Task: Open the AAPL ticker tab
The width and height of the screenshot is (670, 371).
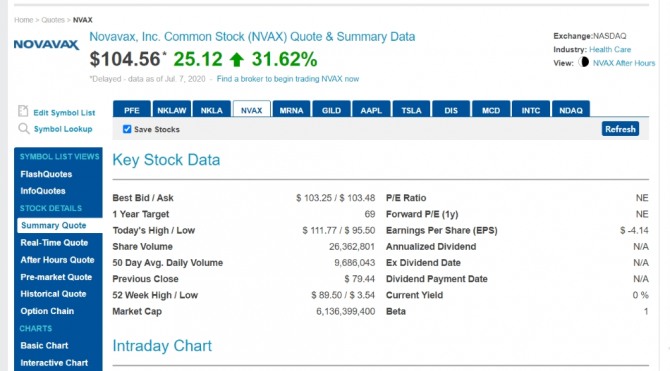Action: pyautogui.click(x=371, y=109)
